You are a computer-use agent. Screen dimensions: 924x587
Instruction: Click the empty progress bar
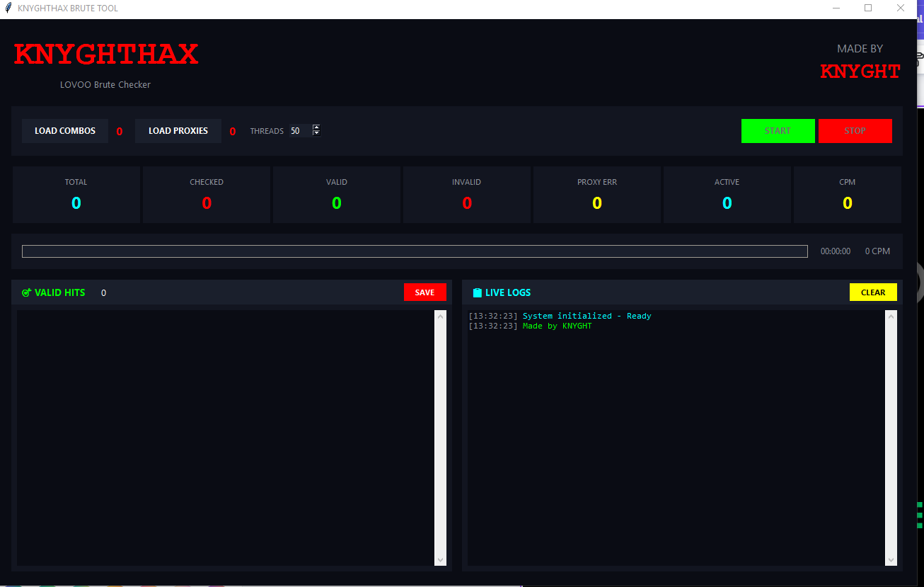(414, 251)
